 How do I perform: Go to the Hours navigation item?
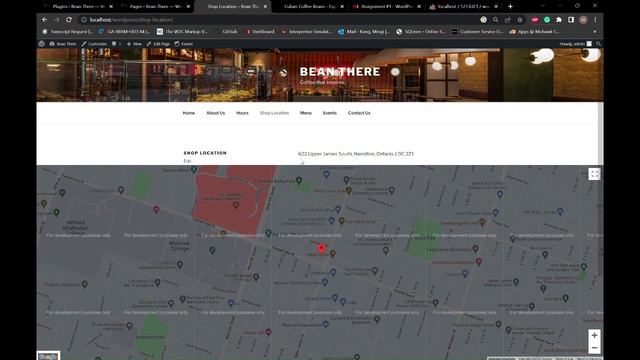[x=242, y=113]
